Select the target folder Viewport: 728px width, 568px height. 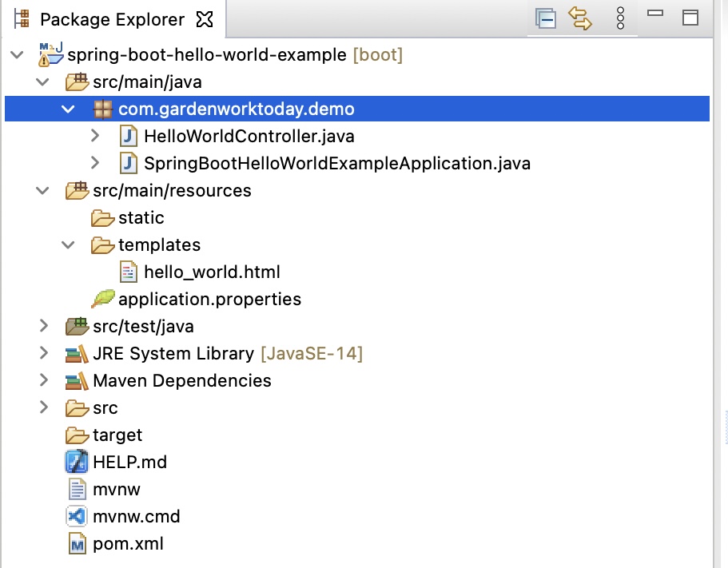117,435
